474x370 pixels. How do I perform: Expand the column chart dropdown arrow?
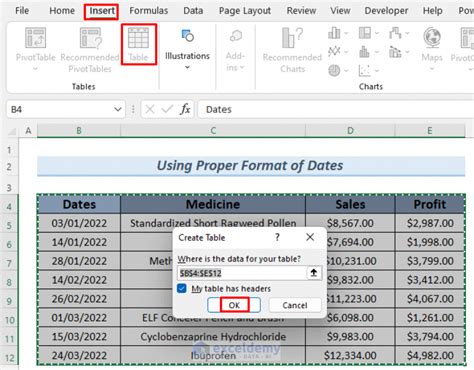[346, 33]
